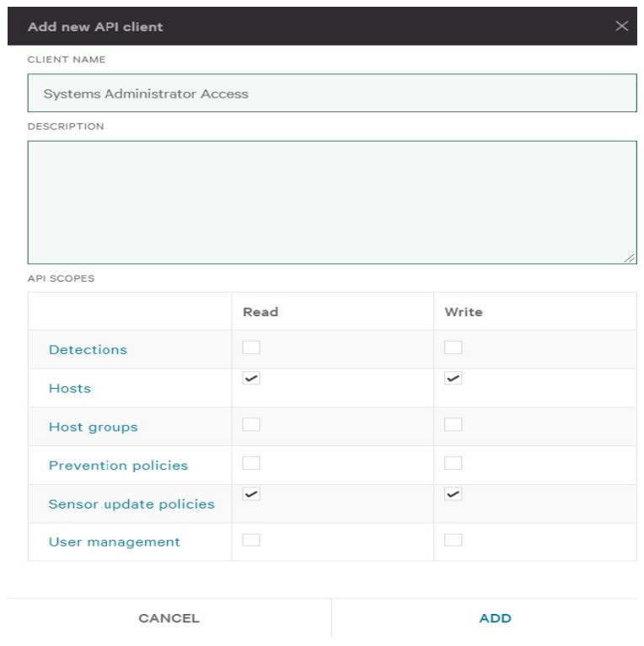The image size is (644, 646).
Task: Enable Read scope for Detections
Action: [251, 347]
